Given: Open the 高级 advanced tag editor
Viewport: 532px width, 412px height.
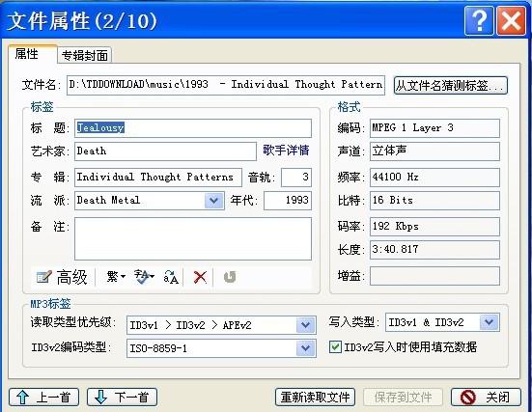Looking at the screenshot, I should tap(62, 277).
